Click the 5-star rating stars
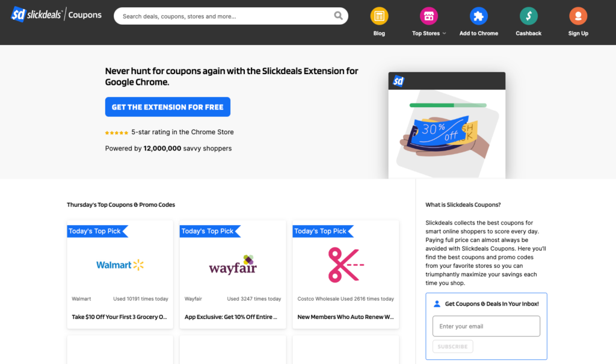 [x=117, y=132]
